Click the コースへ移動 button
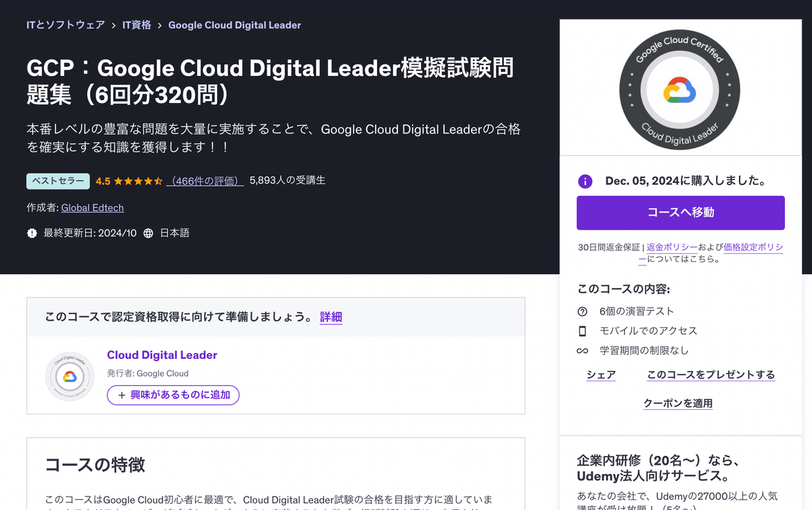812x510 pixels. [681, 213]
